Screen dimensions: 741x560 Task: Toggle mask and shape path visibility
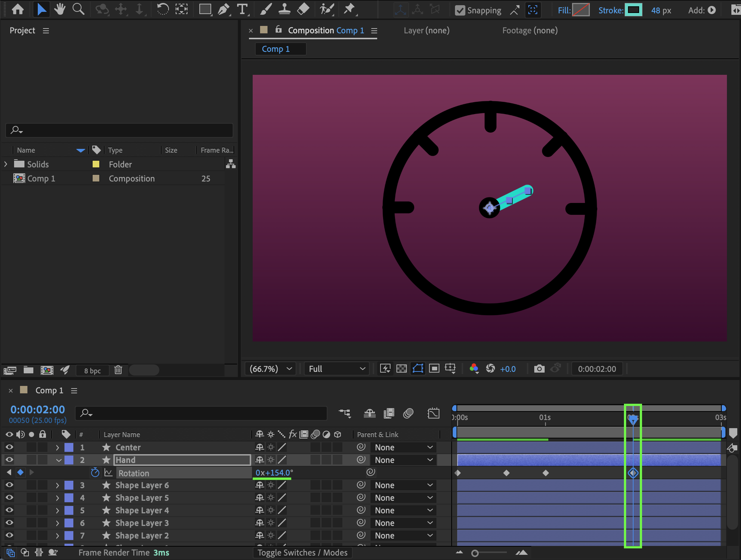pyautogui.click(x=418, y=369)
